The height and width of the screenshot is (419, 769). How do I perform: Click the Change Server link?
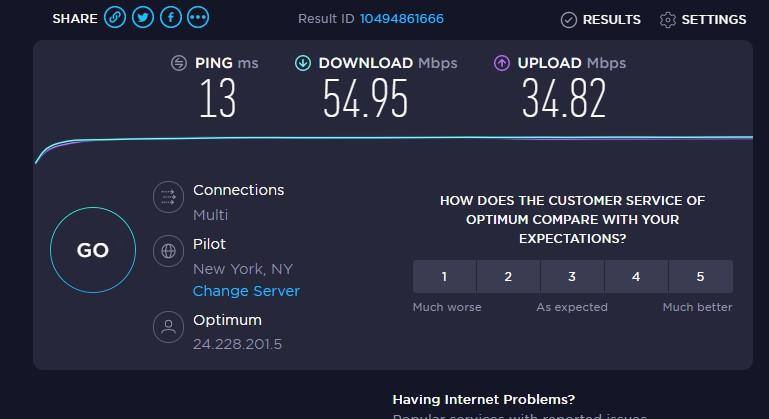[x=246, y=291]
